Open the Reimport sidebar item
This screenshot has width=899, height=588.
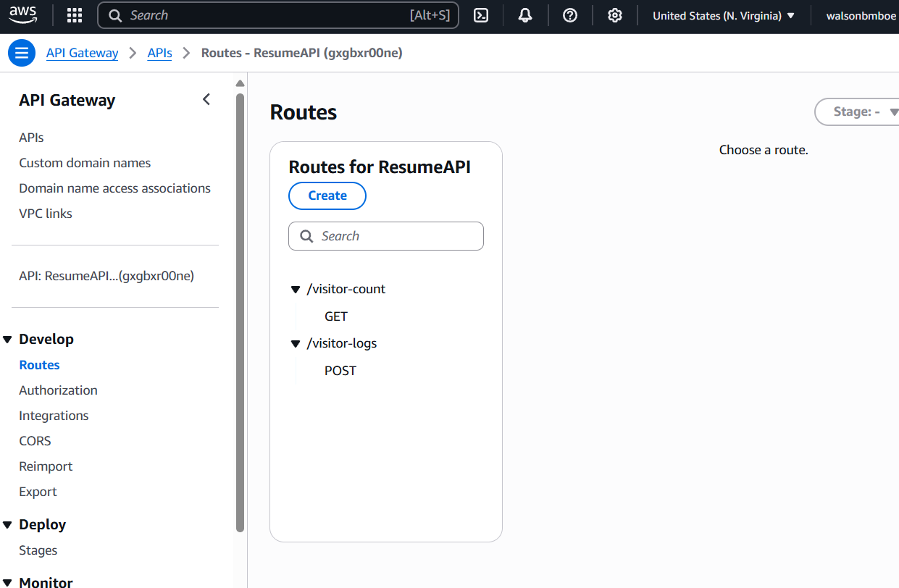point(46,466)
